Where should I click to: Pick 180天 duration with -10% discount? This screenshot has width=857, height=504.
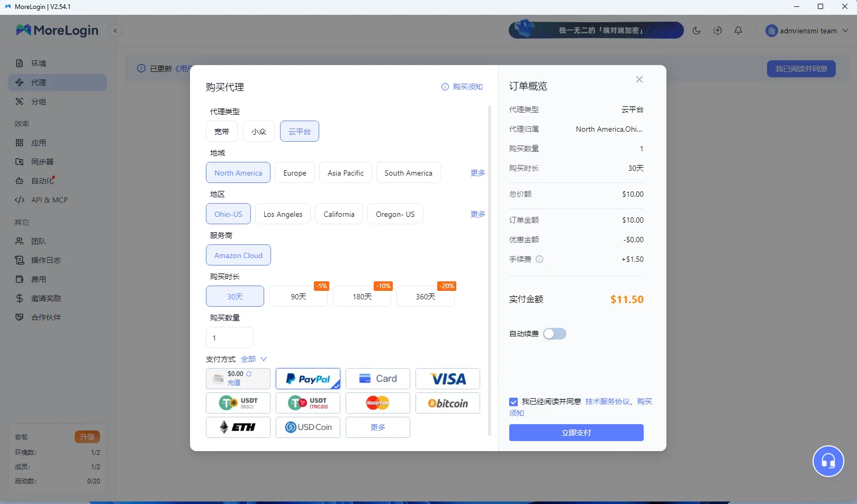click(362, 296)
